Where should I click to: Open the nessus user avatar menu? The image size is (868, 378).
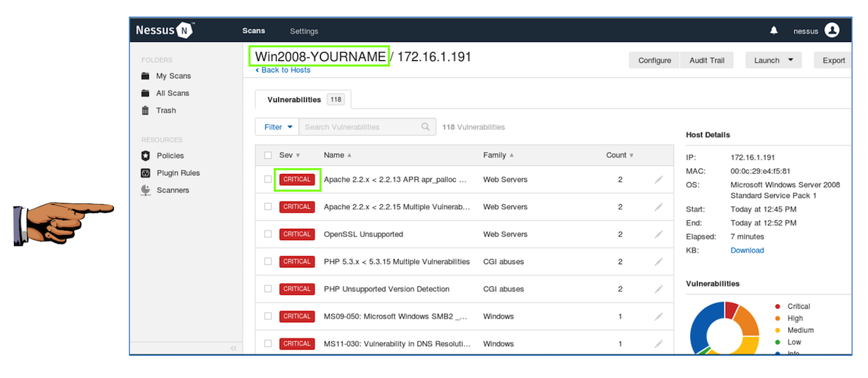tap(832, 30)
